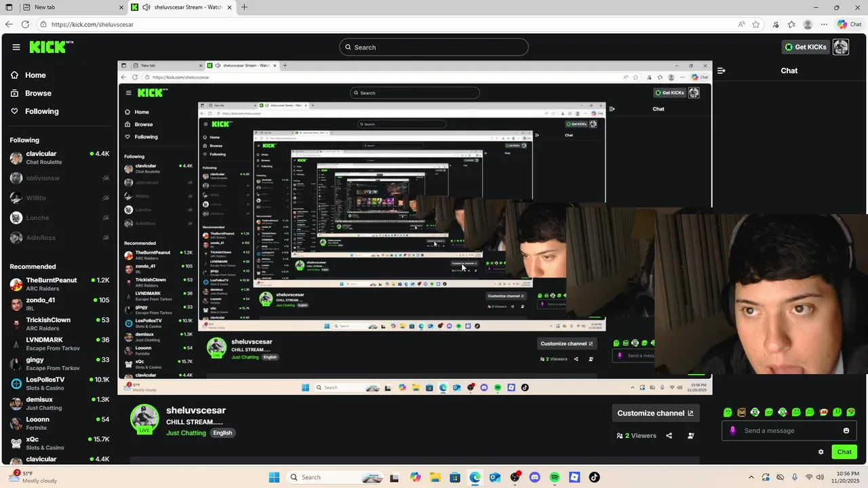
Task: Open TikTok from the taskbar
Action: click(x=594, y=477)
